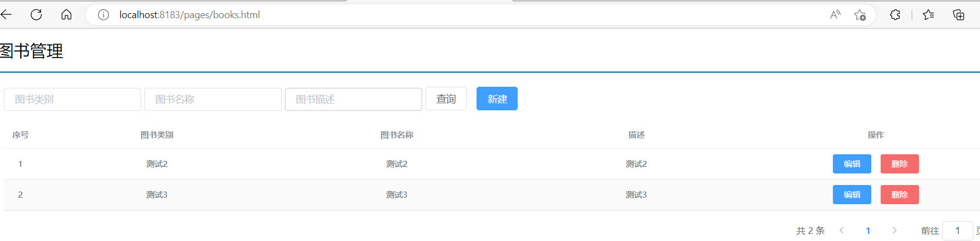Screen dimensions: 980x241
Task: Select 测试3 in the 图书名称 column
Action: (x=397, y=195)
